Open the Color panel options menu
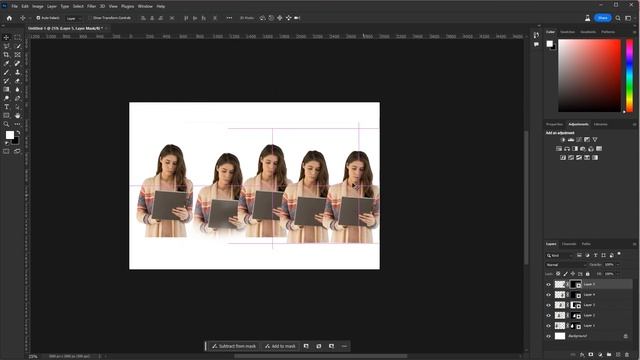Image resolution: width=640 pixels, height=360 pixels. (x=635, y=32)
